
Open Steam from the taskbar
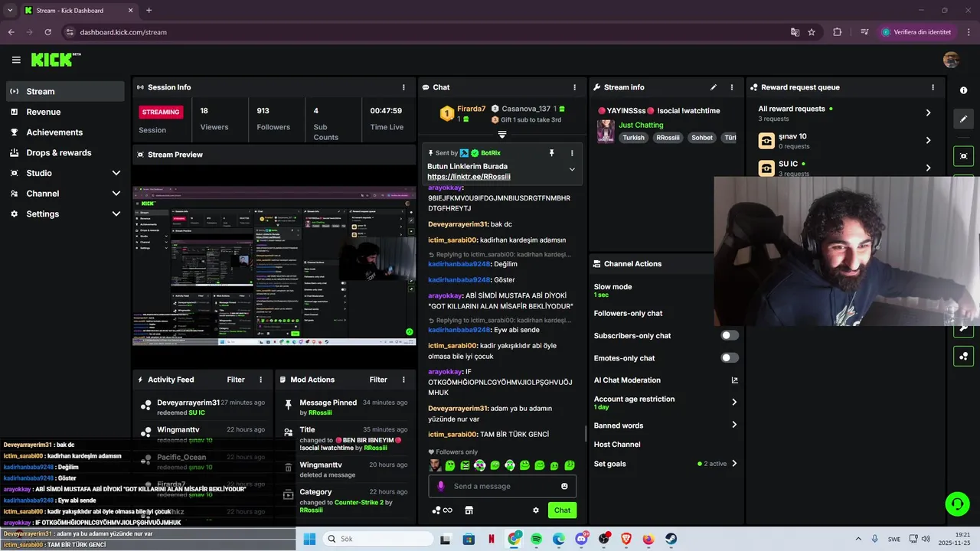pyautogui.click(x=671, y=539)
